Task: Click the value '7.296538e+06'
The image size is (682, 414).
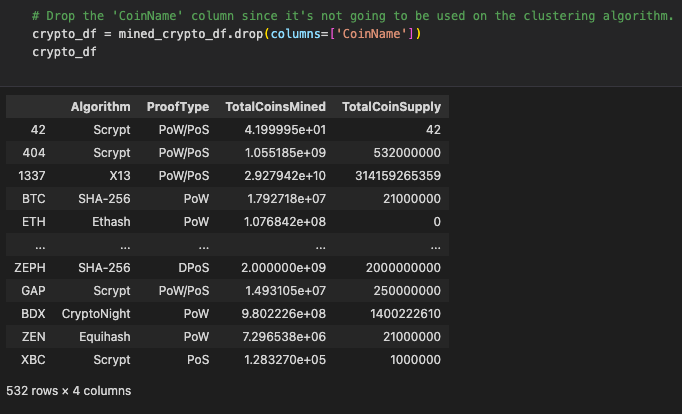Action: 284,337
